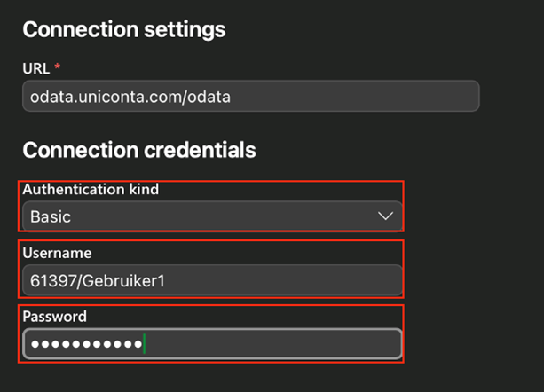Open the Authentication kind dropdown
This screenshot has width=544, height=392.
pos(211,216)
